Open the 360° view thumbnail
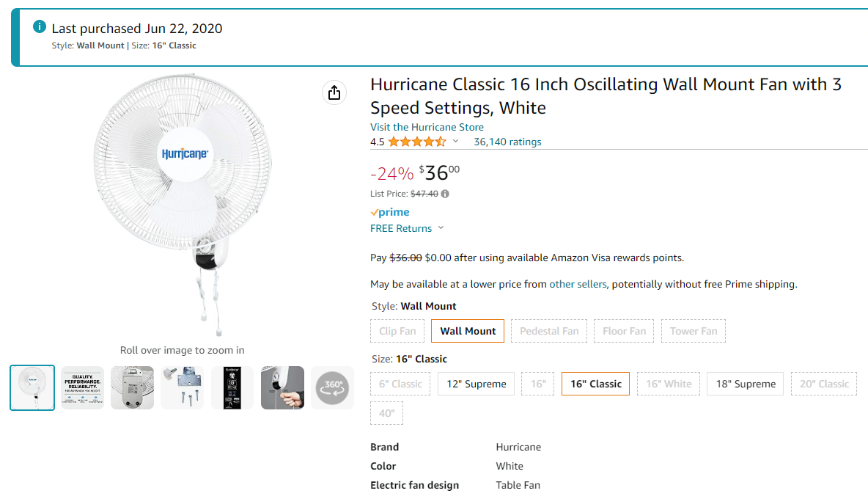This screenshot has height=496, width=868. (x=332, y=388)
